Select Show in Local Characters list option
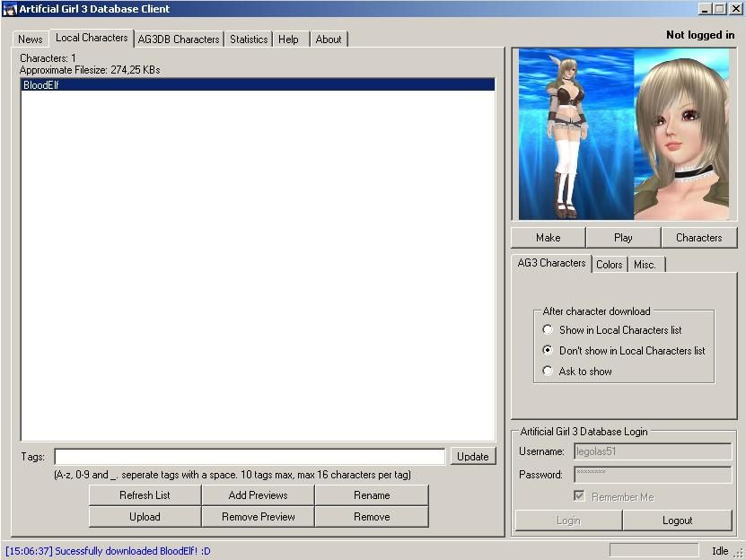This screenshot has width=746, height=560. 612,330
